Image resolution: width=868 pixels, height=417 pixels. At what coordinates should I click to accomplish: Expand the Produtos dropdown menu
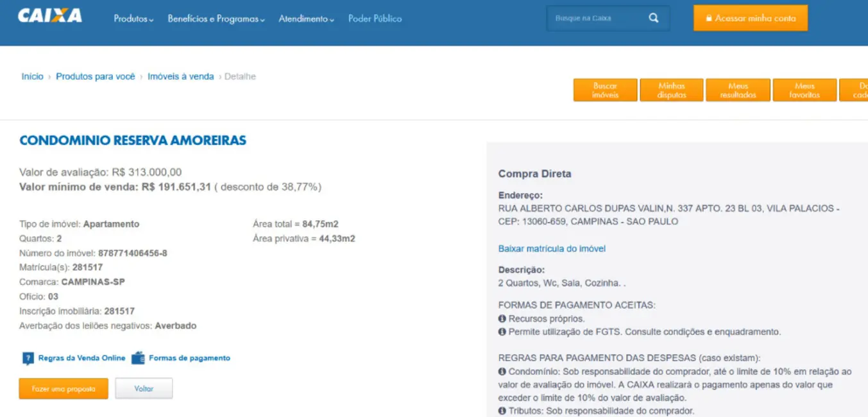point(133,19)
